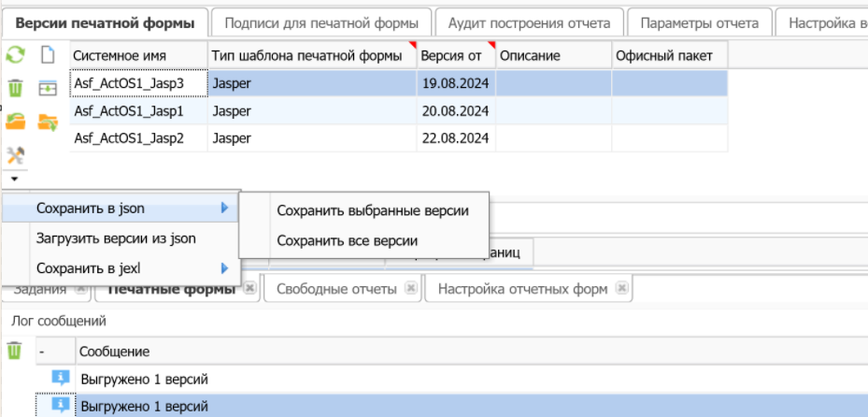Click trash icon in versions toolbar
This screenshot has width=868, height=417.
coord(15,88)
